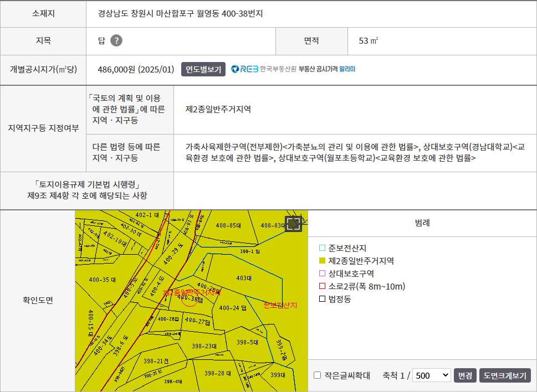Image resolution: width=537 pixels, height=392 pixels.
Task: Enable the 작은글씨확대 checkbox
Action: [318, 375]
